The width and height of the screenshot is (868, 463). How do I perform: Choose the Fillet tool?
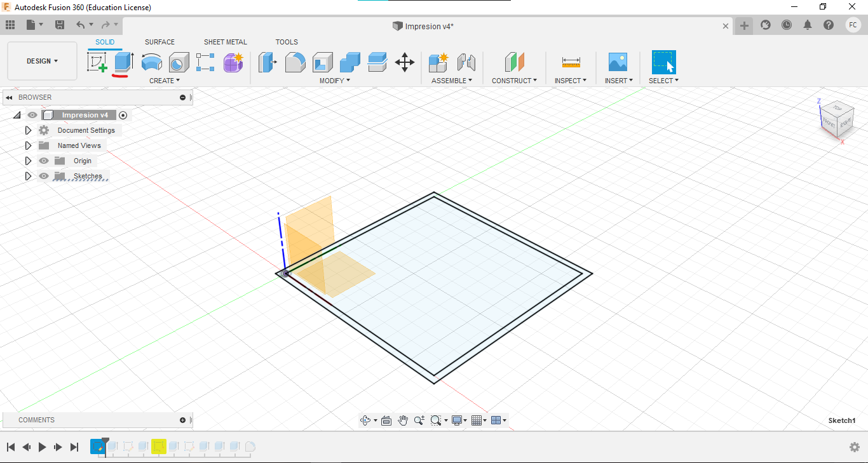pos(295,62)
